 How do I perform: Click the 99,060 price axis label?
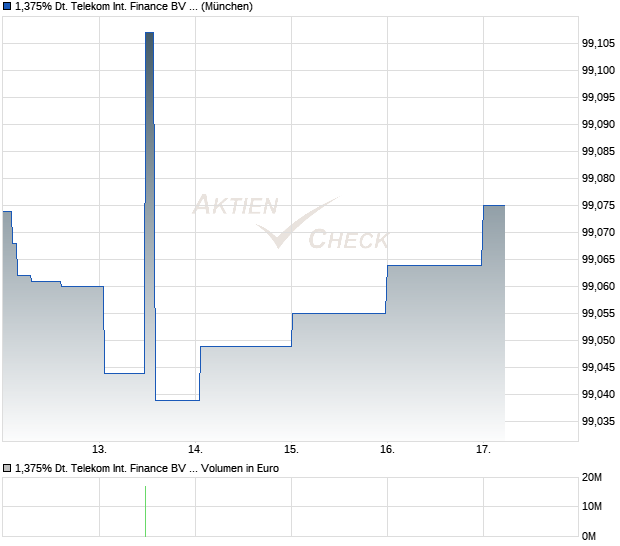[x=598, y=286]
